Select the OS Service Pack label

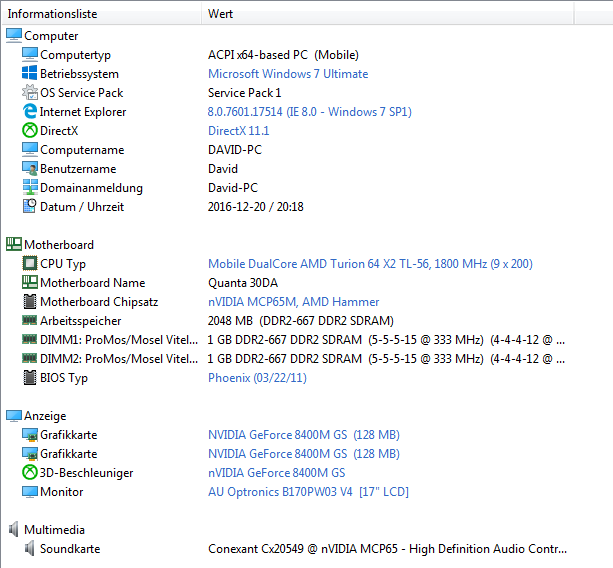tap(82, 93)
